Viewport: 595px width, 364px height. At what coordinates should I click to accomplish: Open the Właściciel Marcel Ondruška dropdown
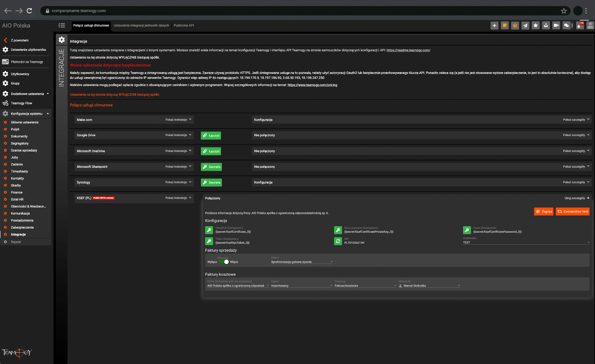click(x=429, y=286)
